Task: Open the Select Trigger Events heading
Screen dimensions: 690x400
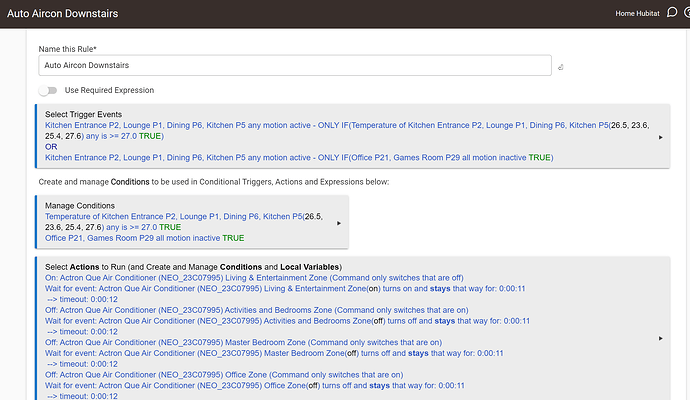Action: click(x=84, y=114)
